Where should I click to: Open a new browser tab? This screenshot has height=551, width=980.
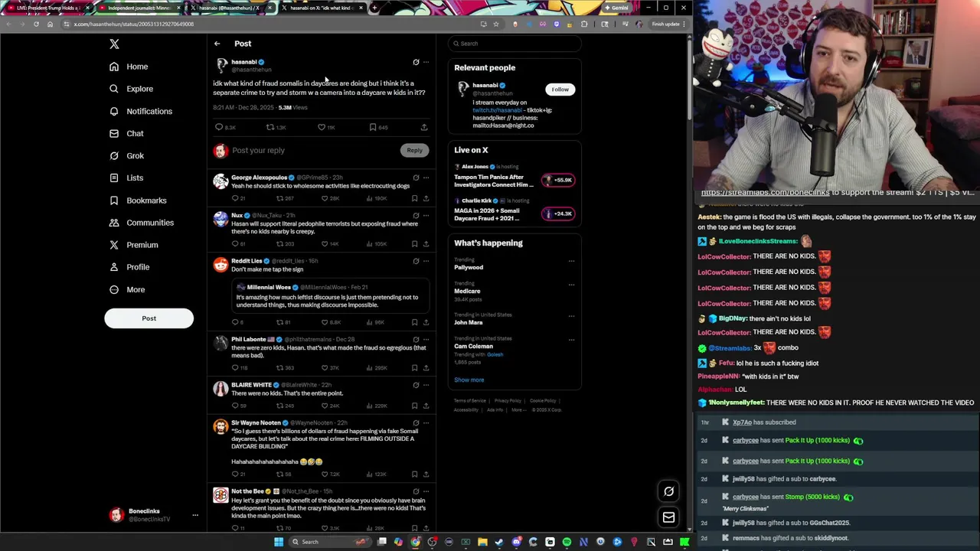[x=374, y=8]
